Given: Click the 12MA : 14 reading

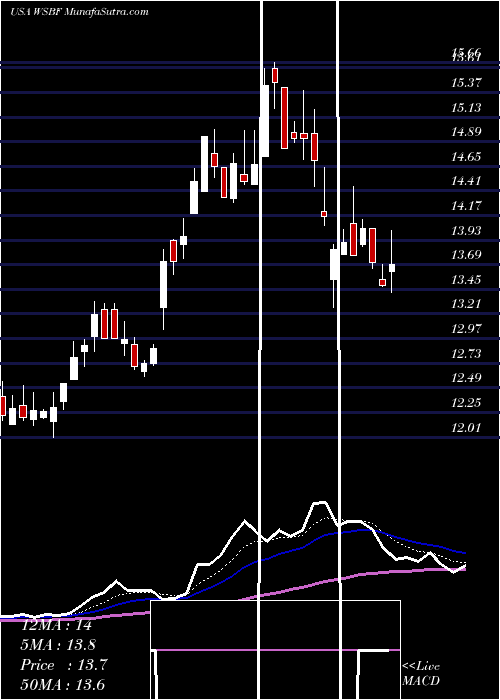Looking at the screenshot, I should coord(56,625).
